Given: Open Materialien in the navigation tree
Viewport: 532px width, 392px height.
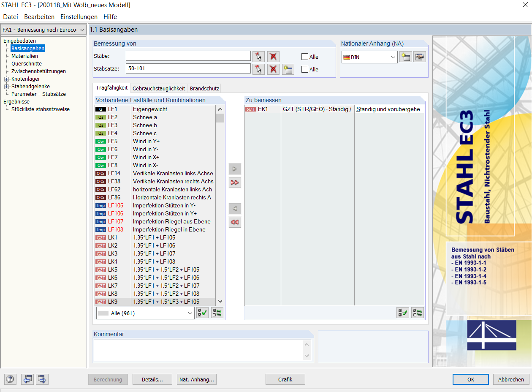Looking at the screenshot, I should (24, 56).
